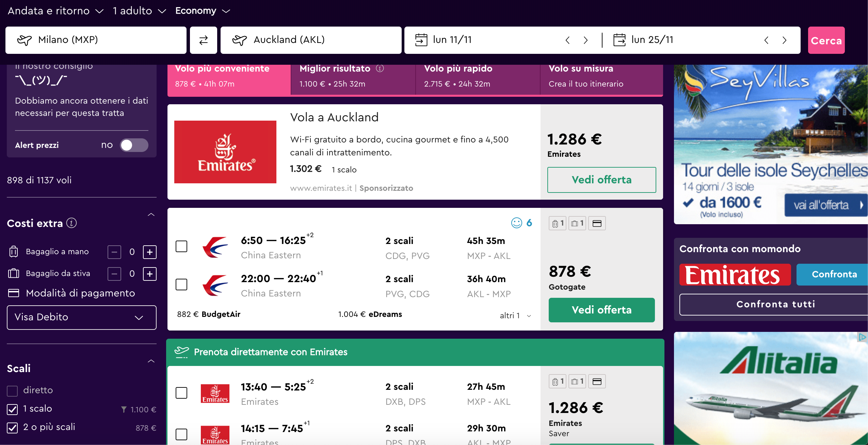The height and width of the screenshot is (445, 868).
Task: Increase Bagaglio da stiva count
Action: click(150, 274)
